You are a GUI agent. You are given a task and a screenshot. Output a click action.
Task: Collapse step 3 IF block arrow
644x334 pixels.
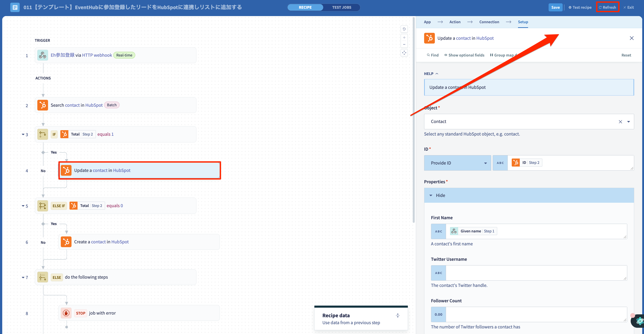23,134
